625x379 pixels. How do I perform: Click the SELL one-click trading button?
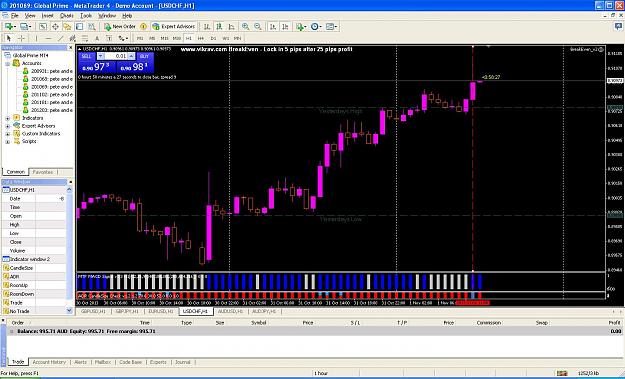click(86, 56)
